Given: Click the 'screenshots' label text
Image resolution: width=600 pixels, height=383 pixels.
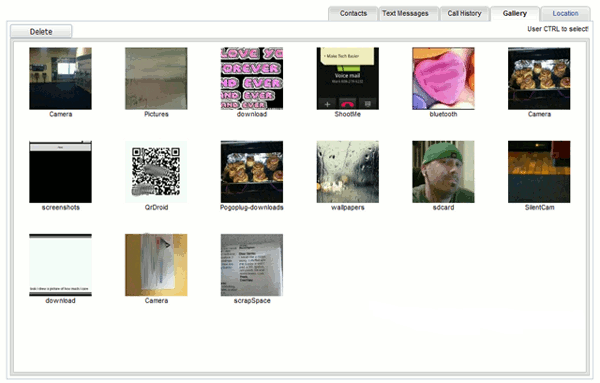Looking at the screenshot, I should [60, 207].
